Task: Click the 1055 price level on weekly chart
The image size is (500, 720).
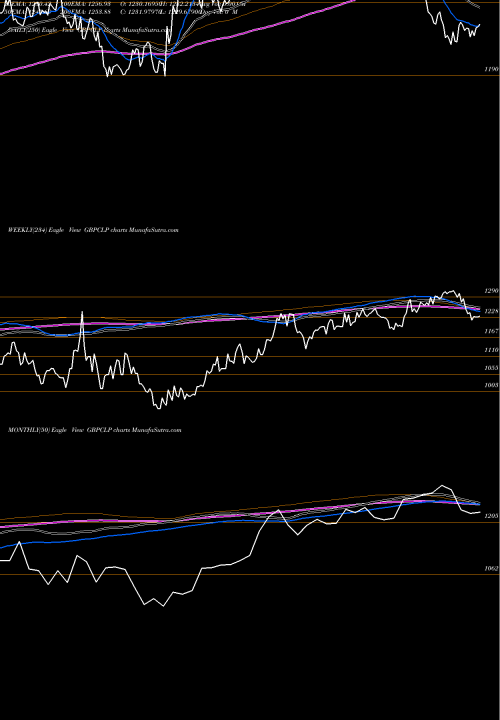Action: [x=491, y=368]
